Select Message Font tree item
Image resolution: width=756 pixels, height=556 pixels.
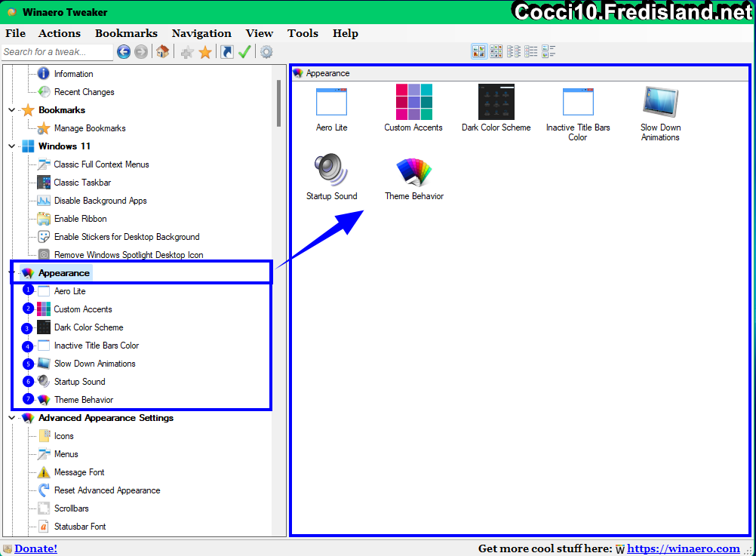click(x=79, y=472)
